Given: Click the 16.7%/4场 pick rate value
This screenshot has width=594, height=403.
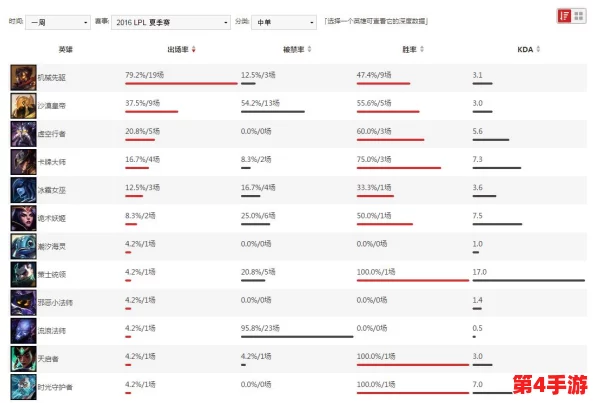Looking at the screenshot, I should 142,159.
